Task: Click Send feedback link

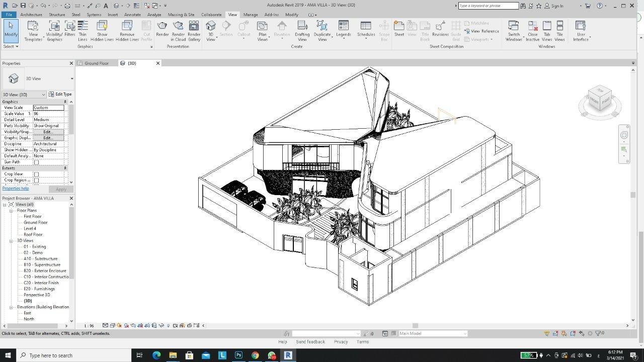Action: coord(310,342)
